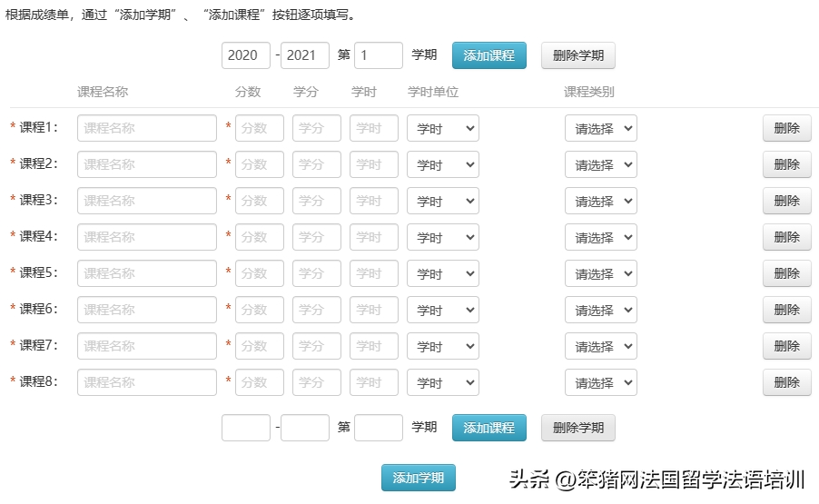Click the empty start year field at bottom
Screen dimensions: 819x504
coord(245,428)
